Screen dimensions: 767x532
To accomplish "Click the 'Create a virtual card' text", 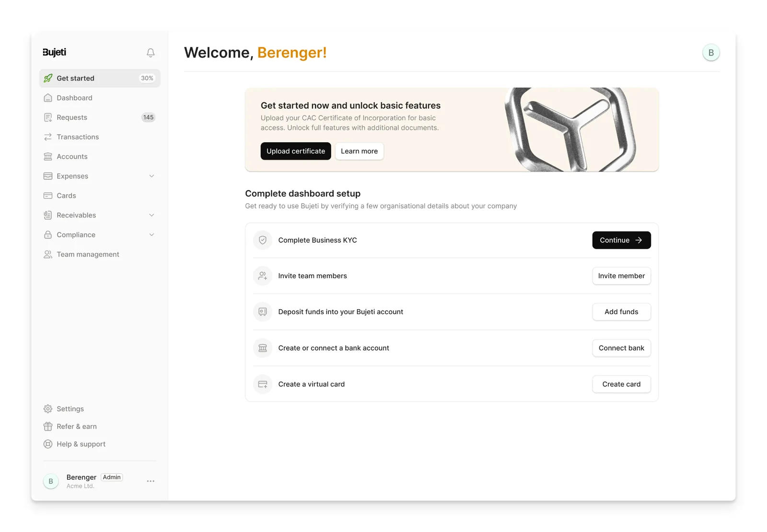I will coord(312,384).
